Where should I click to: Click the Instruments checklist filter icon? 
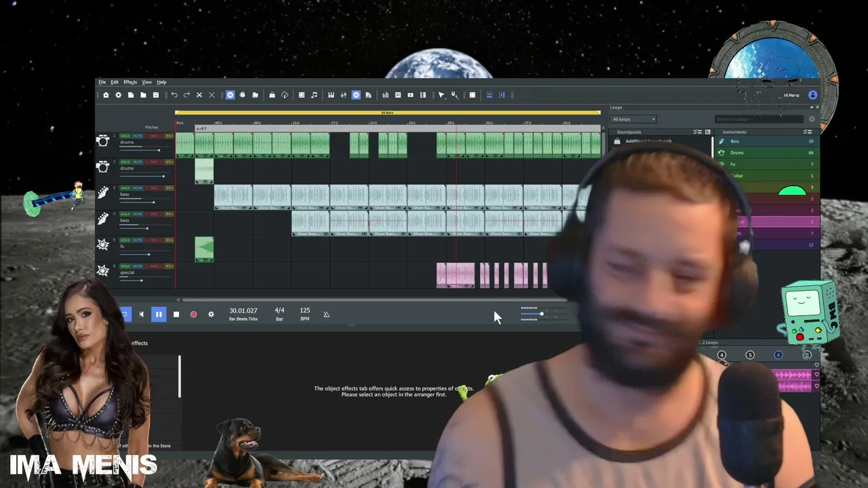pos(807,131)
